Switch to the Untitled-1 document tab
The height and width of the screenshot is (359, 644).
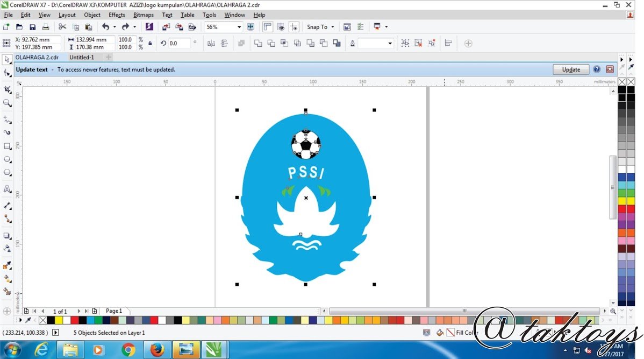(82, 58)
